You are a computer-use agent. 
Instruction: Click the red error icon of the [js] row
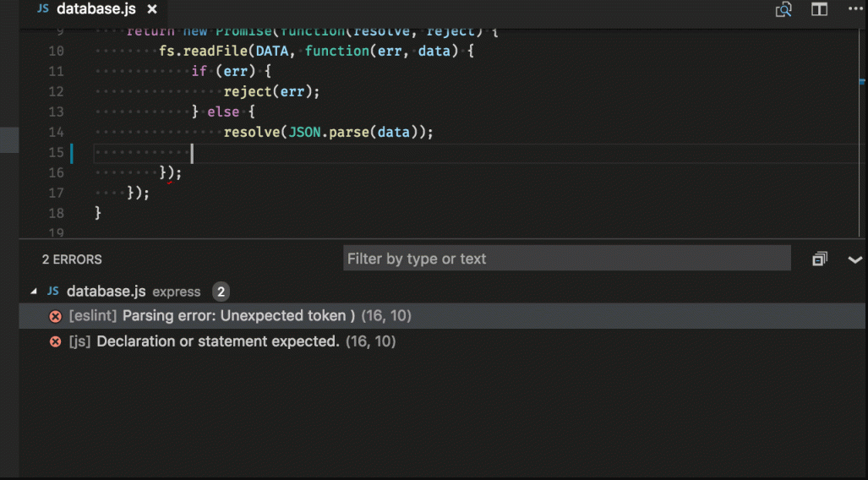[x=55, y=341]
